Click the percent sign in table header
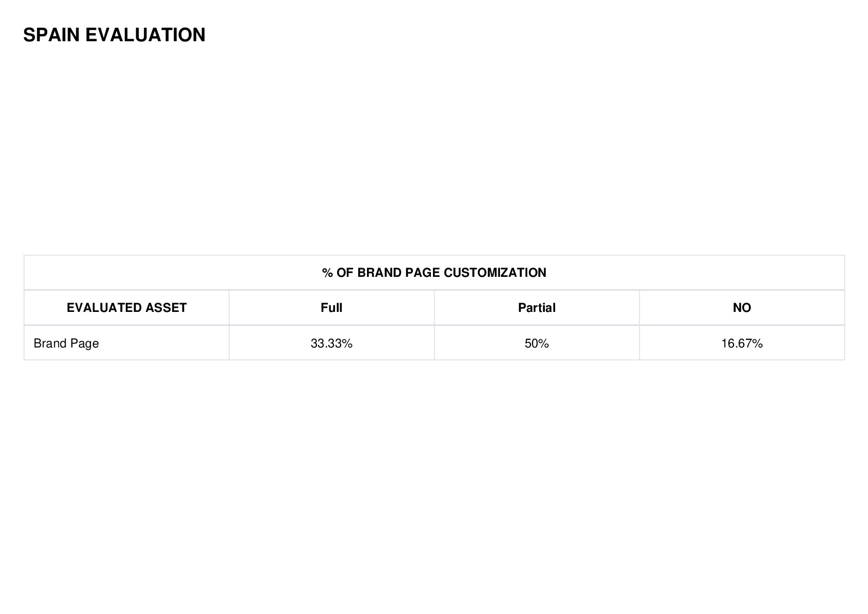Screen dimensions: 868x614 [x=327, y=273]
